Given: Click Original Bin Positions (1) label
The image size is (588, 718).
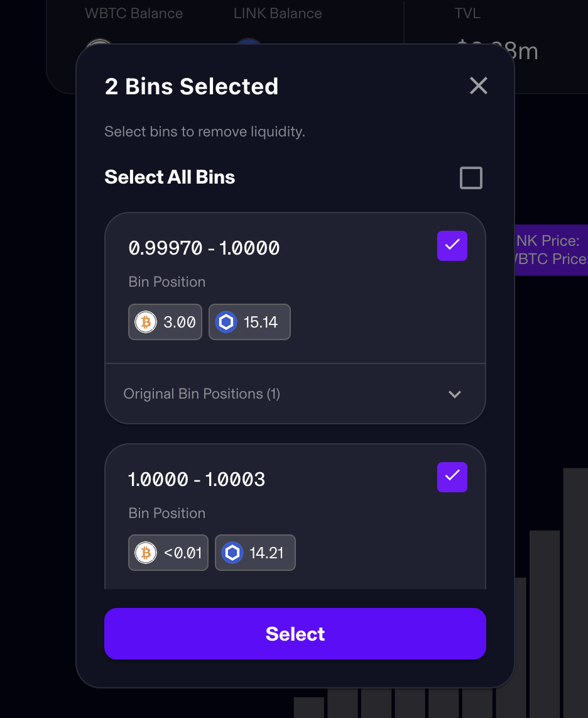Looking at the screenshot, I should 202,394.
